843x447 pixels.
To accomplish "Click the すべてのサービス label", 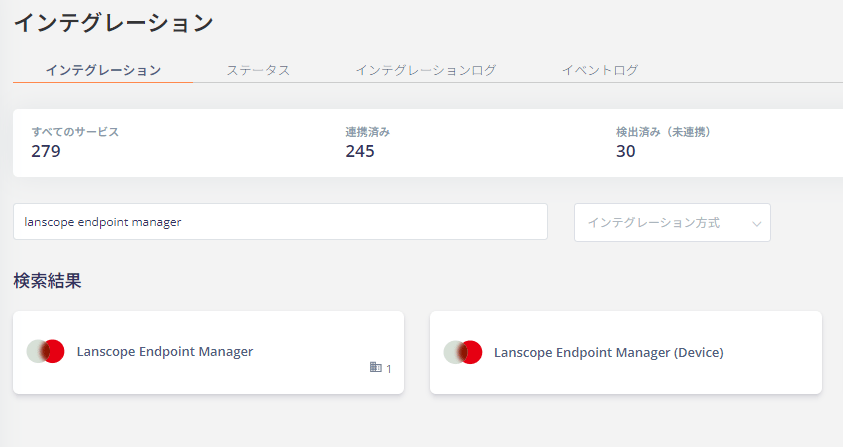I will (x=75, y=132).
